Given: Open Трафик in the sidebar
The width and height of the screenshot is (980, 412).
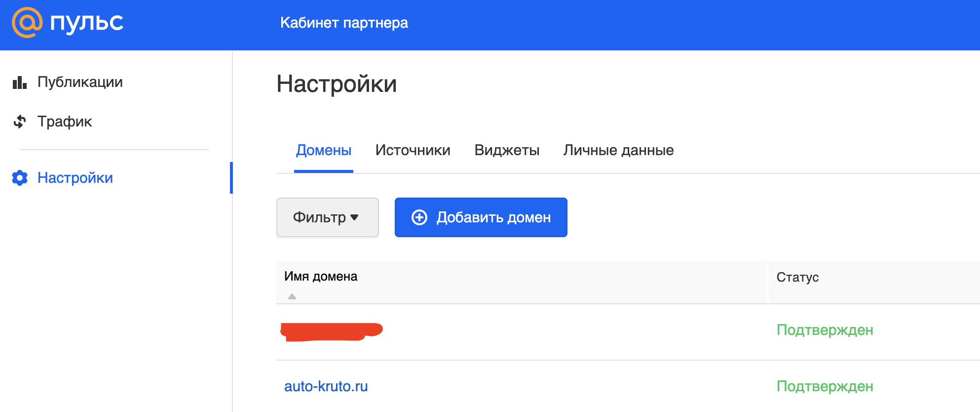Looking at the screenshot, I should [65, 122].
